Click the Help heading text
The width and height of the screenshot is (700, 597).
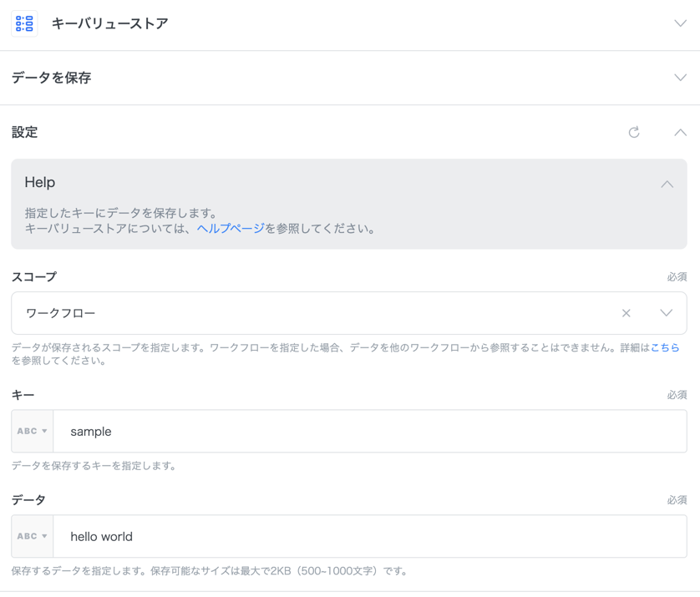point(40,182)
